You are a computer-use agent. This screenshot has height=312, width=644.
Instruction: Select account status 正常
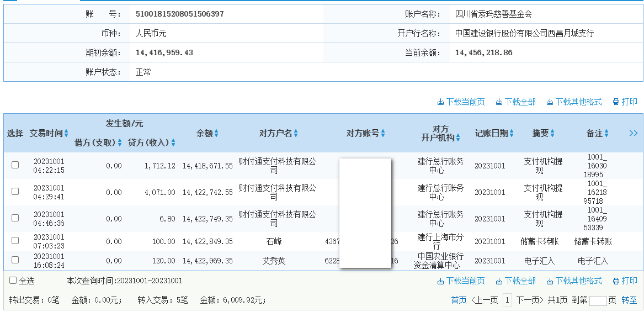click(x=143, y=72)
